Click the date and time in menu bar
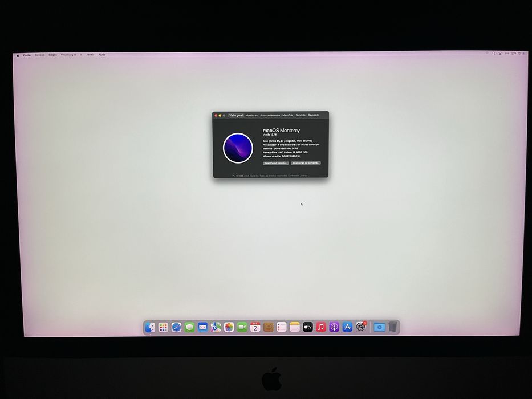532x399 pixels. (x=515, y=54)
